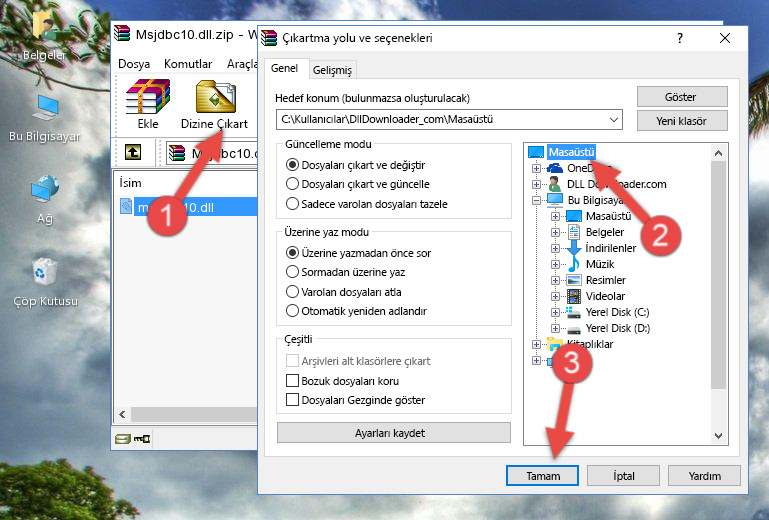Confirm extraction with Tamam button

(542, 475)
